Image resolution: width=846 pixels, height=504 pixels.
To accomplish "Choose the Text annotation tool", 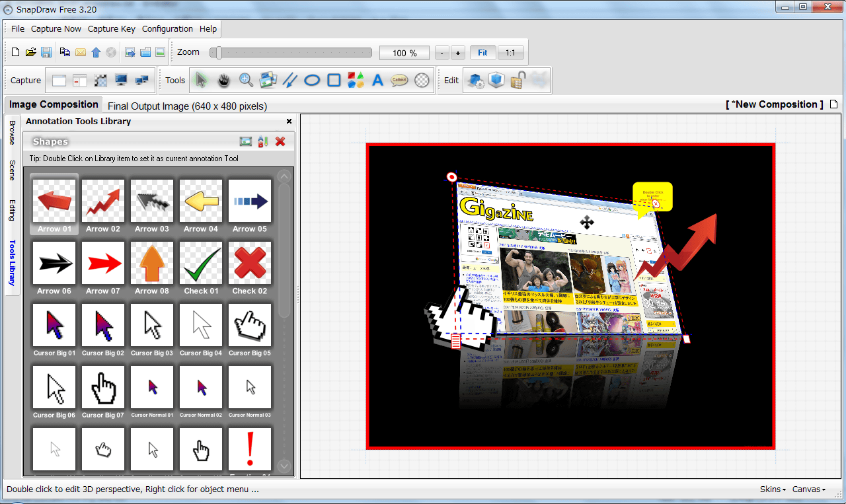I will coord(377,81).
